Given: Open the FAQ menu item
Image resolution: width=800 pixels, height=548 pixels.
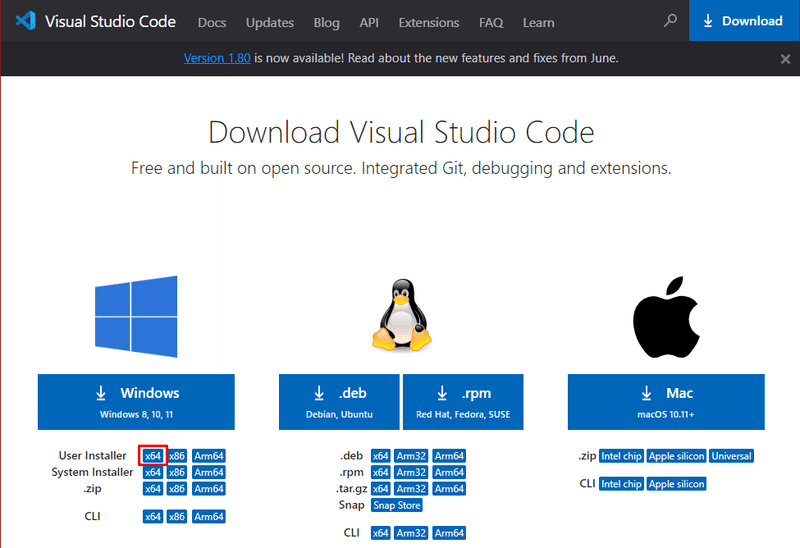Looking at the screenshot, I should coord(491,22).
